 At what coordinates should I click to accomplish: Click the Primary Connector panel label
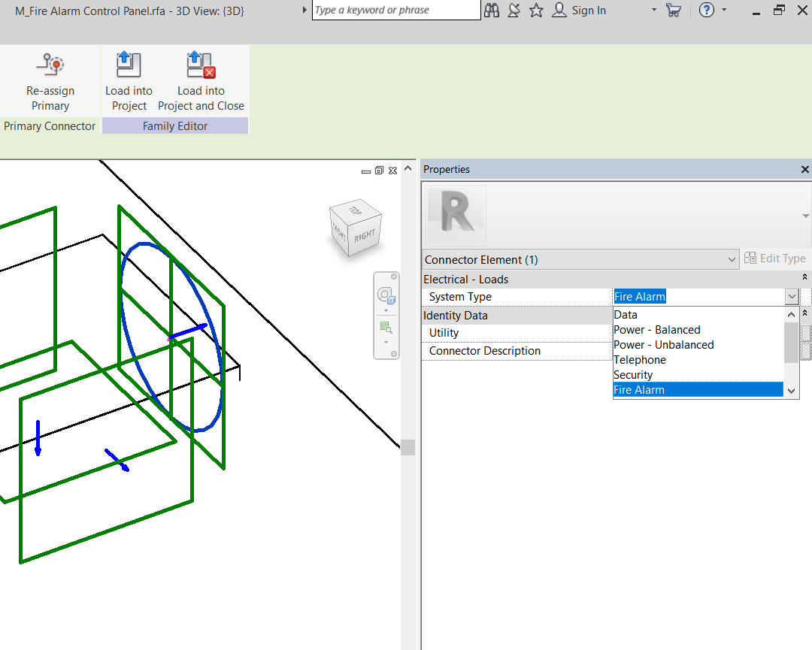click(x=50, y=125)
